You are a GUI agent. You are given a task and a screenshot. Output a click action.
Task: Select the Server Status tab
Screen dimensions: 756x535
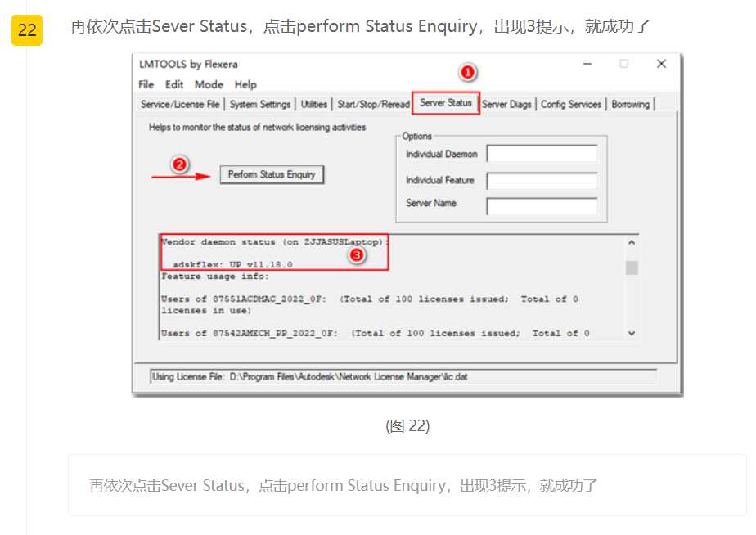[x=446, y=103]
